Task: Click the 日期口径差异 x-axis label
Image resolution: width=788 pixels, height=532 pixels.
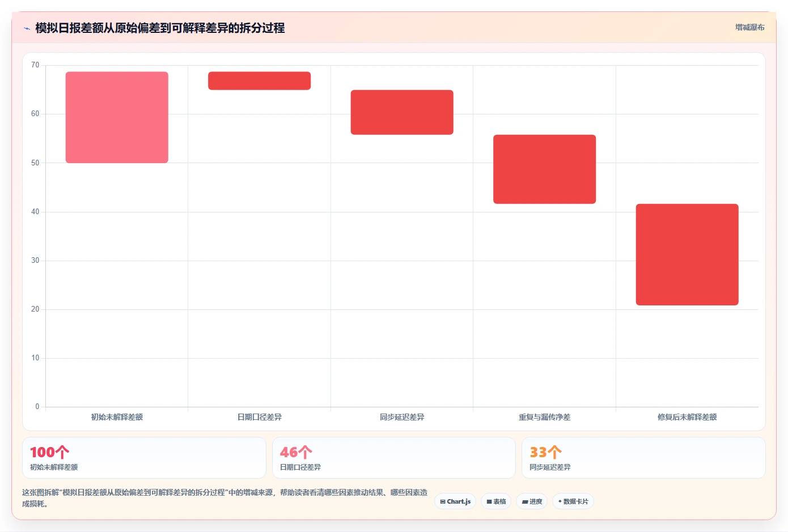Action: click(259, 417)
